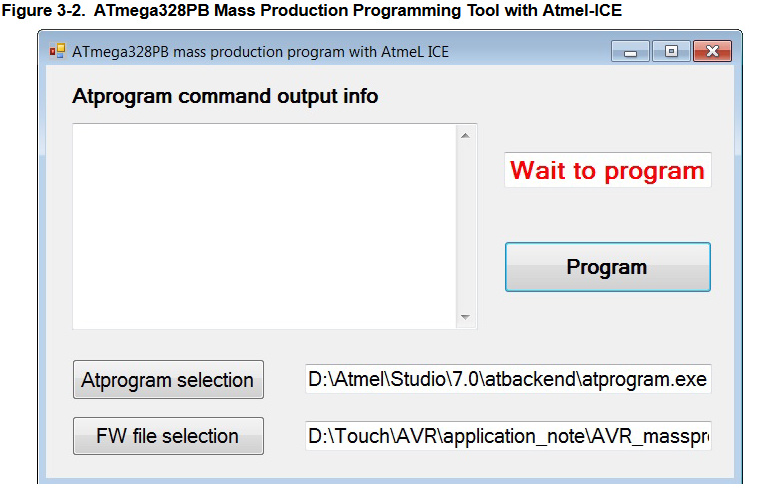Click 'Atmel-ICE' in the figure caption

pyautogui.click(x=582, y=10)
